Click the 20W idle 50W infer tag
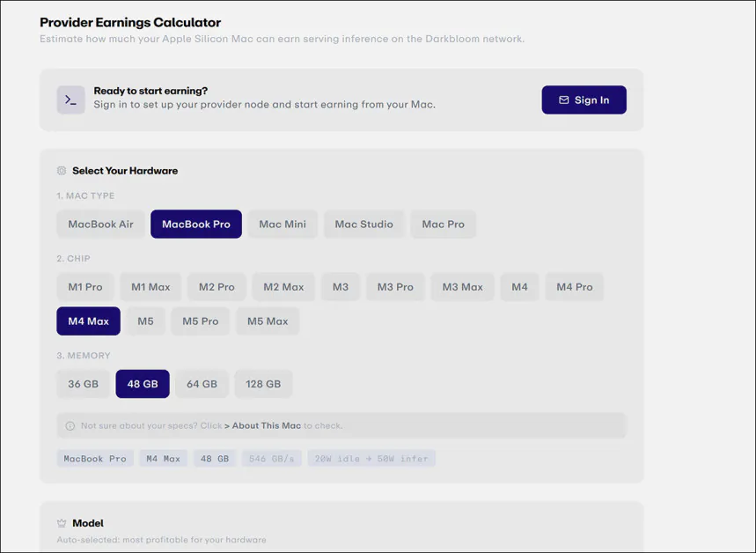Viewport: 756px width, 553px height. pyautogui.click(x=371, y=459)
